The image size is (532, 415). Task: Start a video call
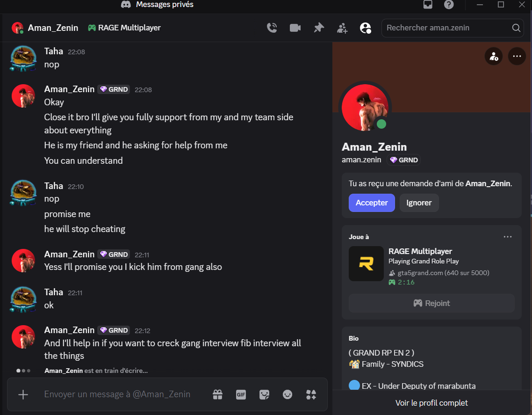(x=295, y=28)
